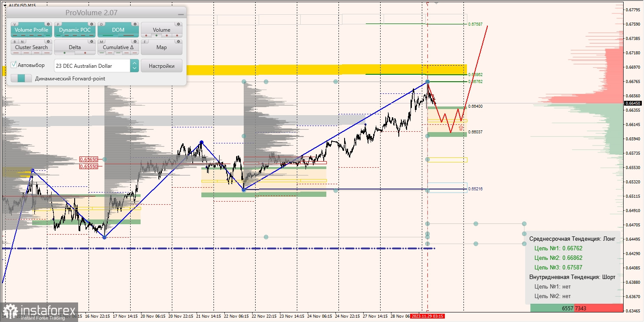Click the 0.66762 level label
Screen dimensions: 644x322
(x=476, y=81)
